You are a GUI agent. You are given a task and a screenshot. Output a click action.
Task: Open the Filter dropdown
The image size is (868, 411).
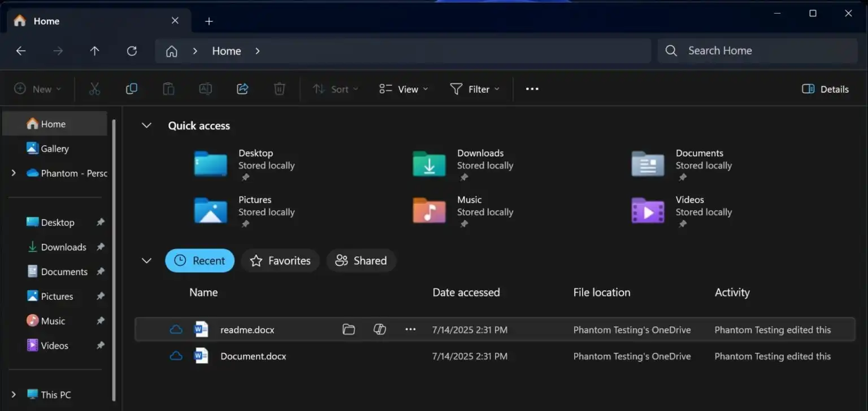[x=475, y=89]
